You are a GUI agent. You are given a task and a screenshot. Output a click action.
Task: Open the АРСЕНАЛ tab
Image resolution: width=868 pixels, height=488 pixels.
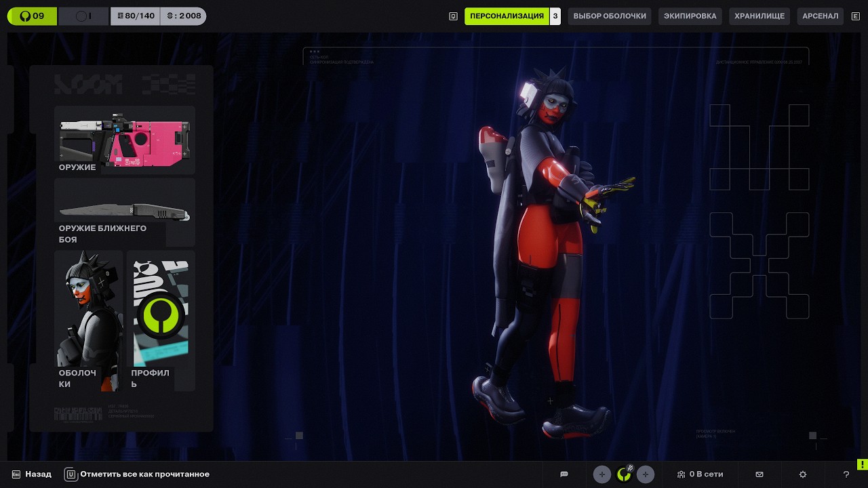coord(820,16)
